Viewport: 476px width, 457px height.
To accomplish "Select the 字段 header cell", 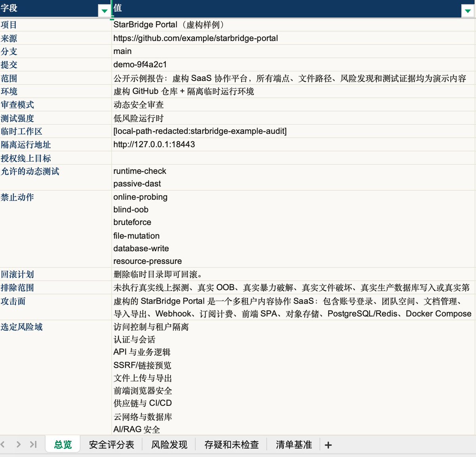I will point(56,9).
